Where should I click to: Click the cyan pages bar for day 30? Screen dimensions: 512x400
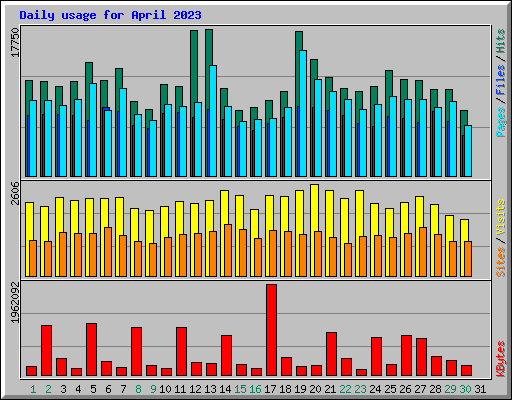tap(468, 151)
